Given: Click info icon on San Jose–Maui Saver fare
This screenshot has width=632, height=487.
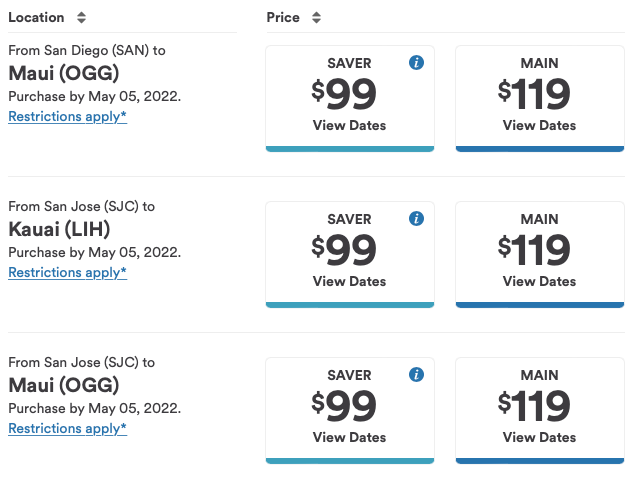Looking at the screenshot, I should point(417,375).
